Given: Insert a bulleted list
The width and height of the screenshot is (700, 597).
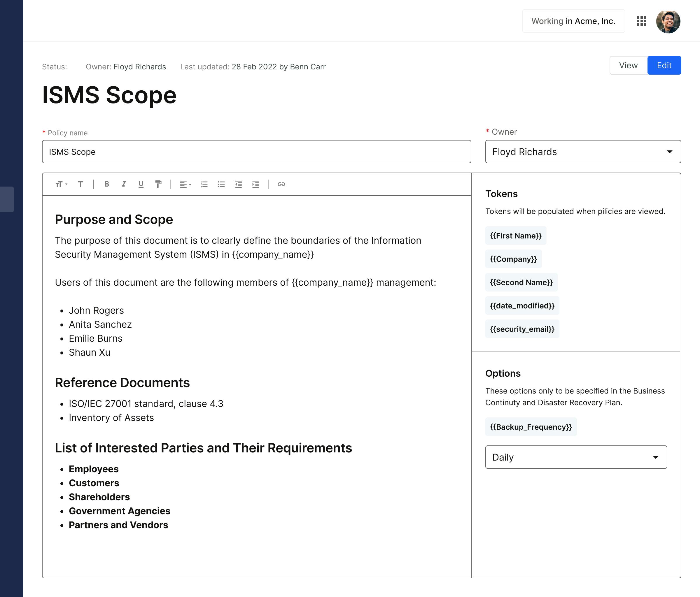Looking at the screenshot, I should click(221, 184).
